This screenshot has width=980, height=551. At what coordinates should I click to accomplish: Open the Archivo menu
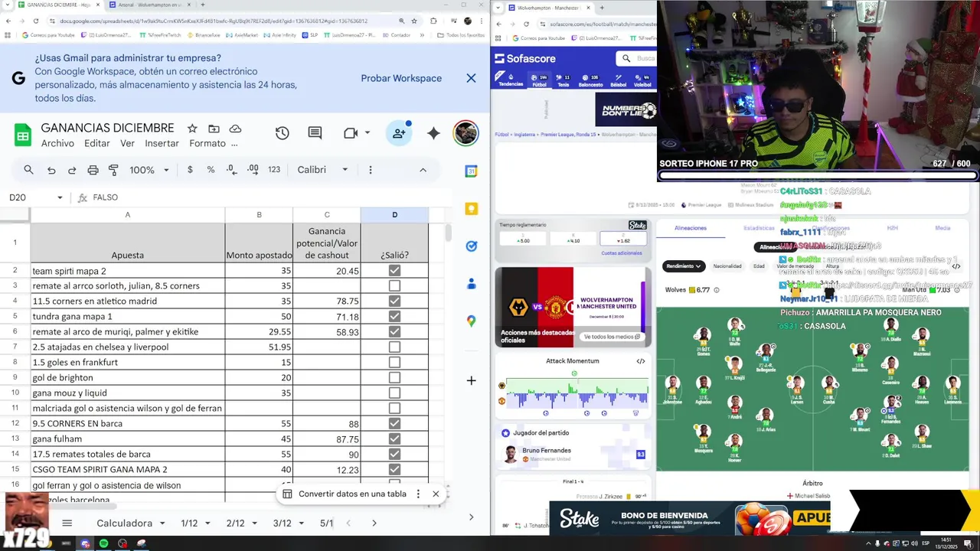(57, 143)
